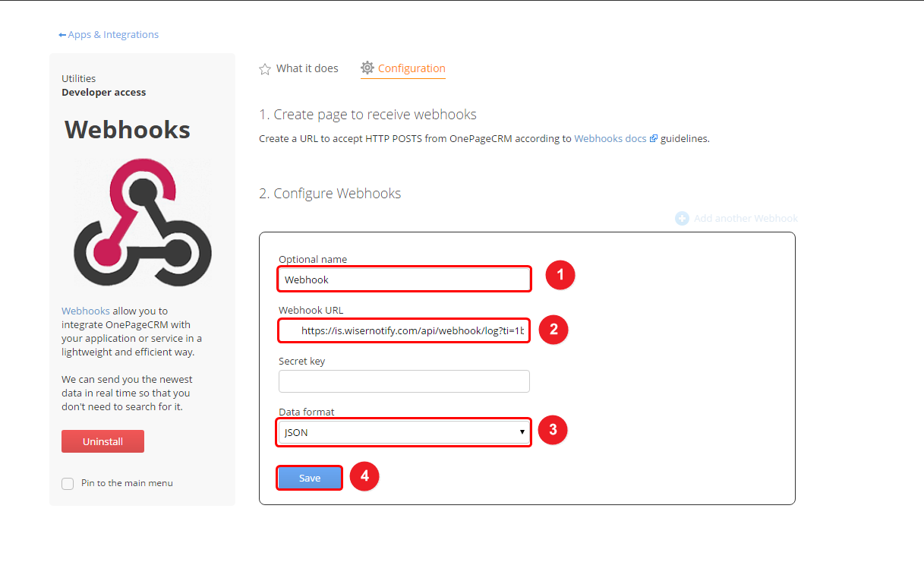
Task: Save the webhook configuration
Action: coord(310,478)
